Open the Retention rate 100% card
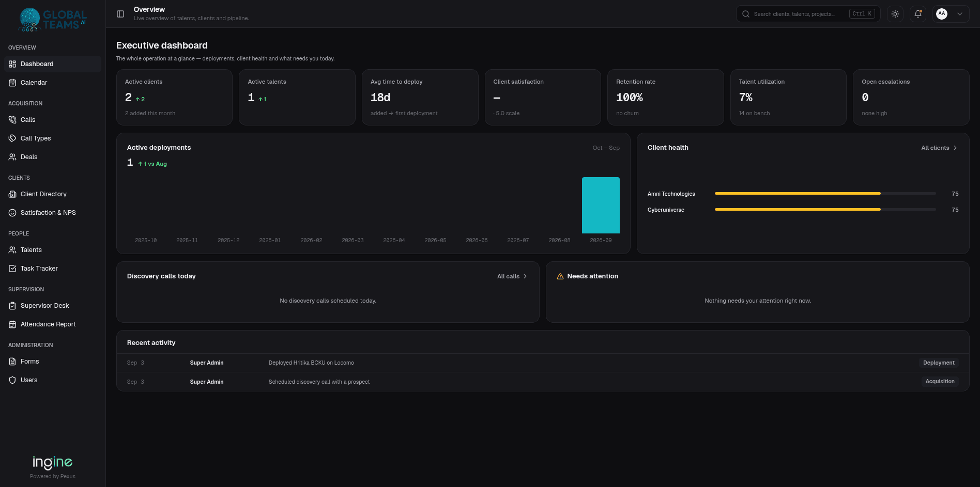 pyautogui.click(x=665, y=97)
